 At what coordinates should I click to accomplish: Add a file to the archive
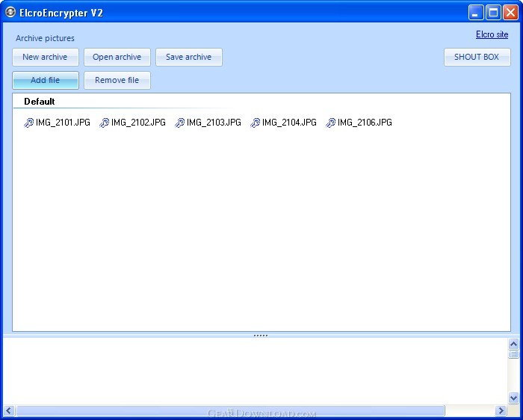click(46, 81)
